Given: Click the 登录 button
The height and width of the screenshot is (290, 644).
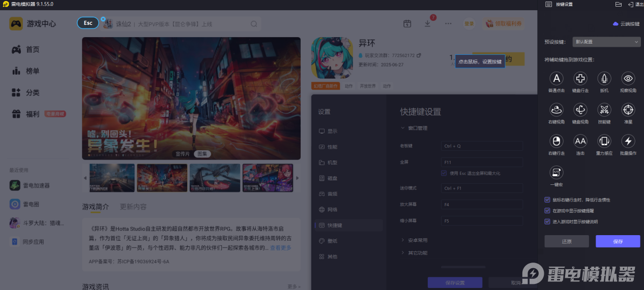Looking at the screenshot, I should tap(469, 23).
